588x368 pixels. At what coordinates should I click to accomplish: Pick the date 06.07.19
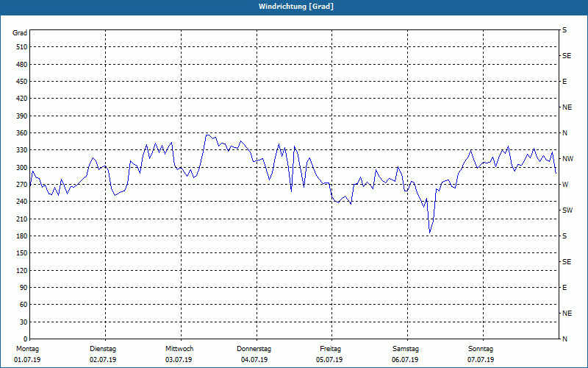(405, 360)
